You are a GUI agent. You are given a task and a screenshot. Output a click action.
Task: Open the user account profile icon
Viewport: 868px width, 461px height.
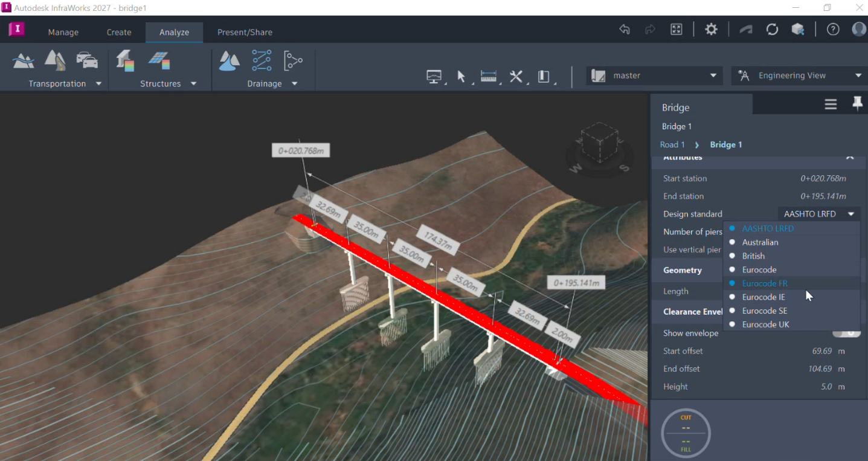pyautogui.click(x=859, y=30)
